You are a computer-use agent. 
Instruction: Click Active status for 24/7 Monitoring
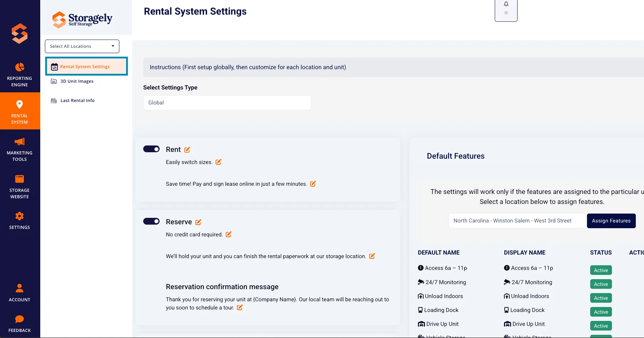[601, 284]
